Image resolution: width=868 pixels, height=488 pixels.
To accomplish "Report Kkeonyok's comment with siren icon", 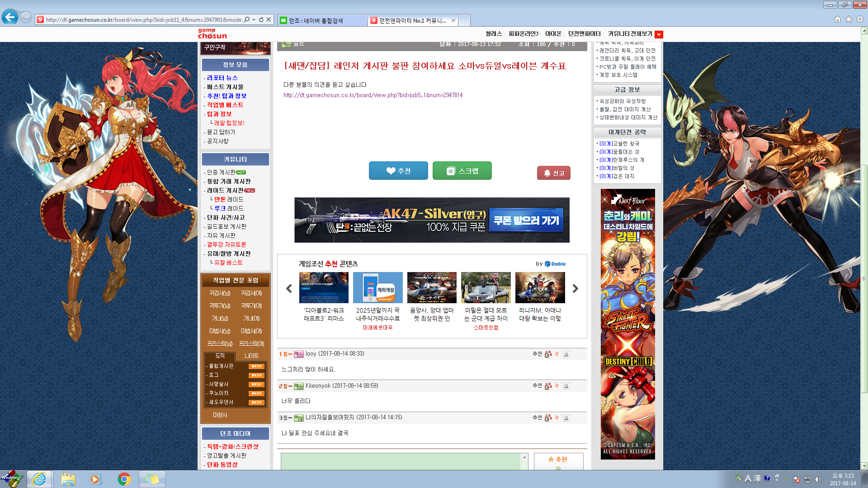I will [x=566, y=386].
